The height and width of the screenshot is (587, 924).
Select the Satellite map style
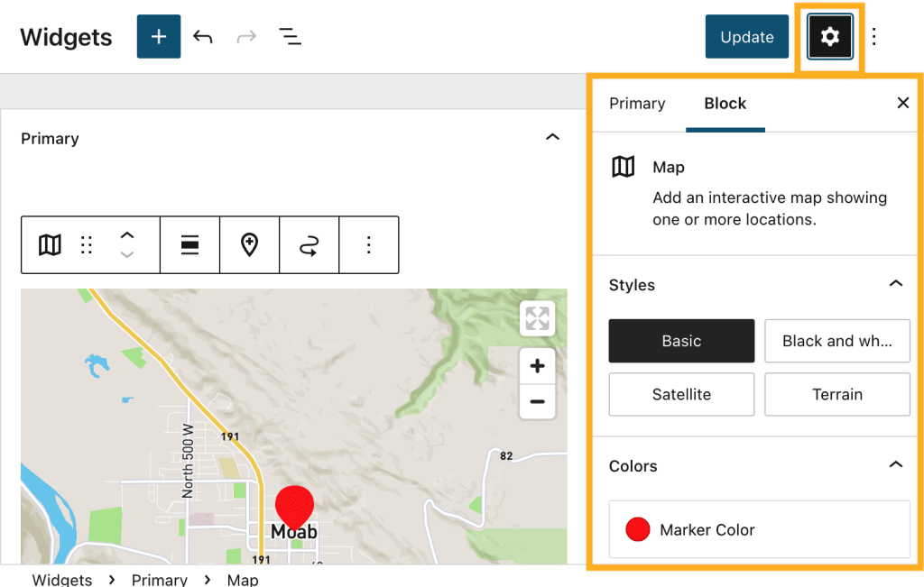pos(681,394)
